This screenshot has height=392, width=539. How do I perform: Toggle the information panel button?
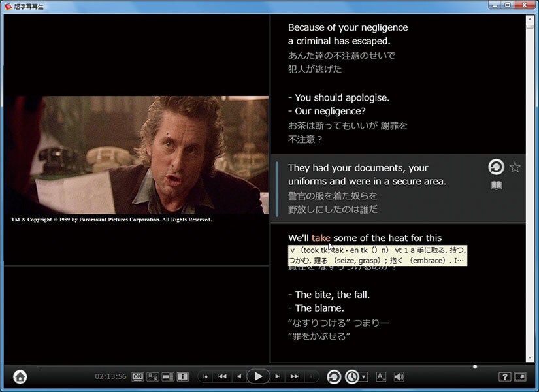[x=182, y=377]
